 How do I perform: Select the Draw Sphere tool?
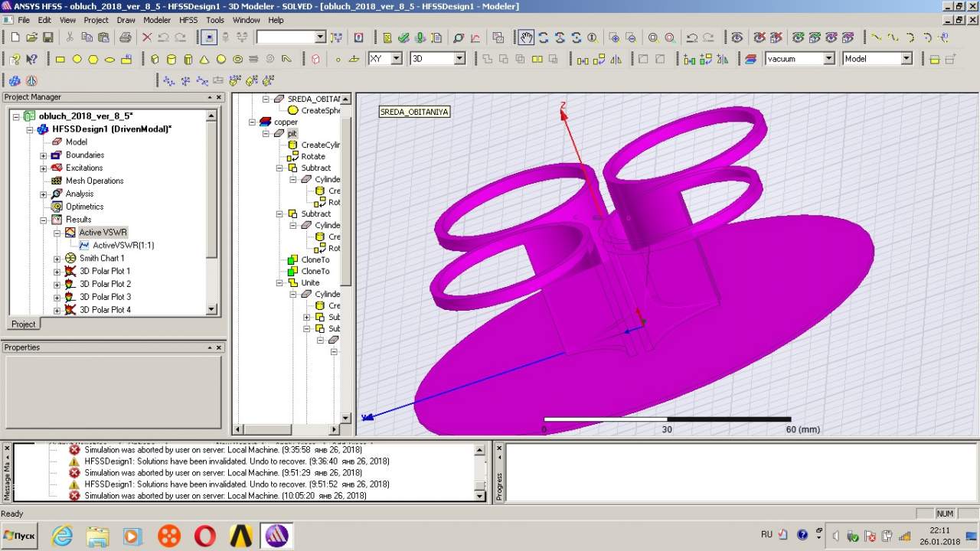coord(221,59)
